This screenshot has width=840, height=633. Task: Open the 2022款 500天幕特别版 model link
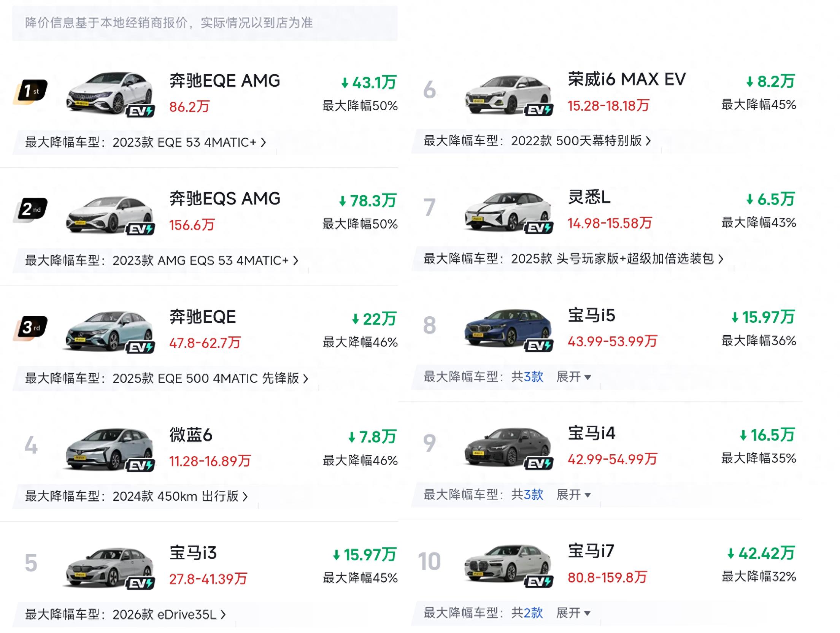tap(580, 141)
